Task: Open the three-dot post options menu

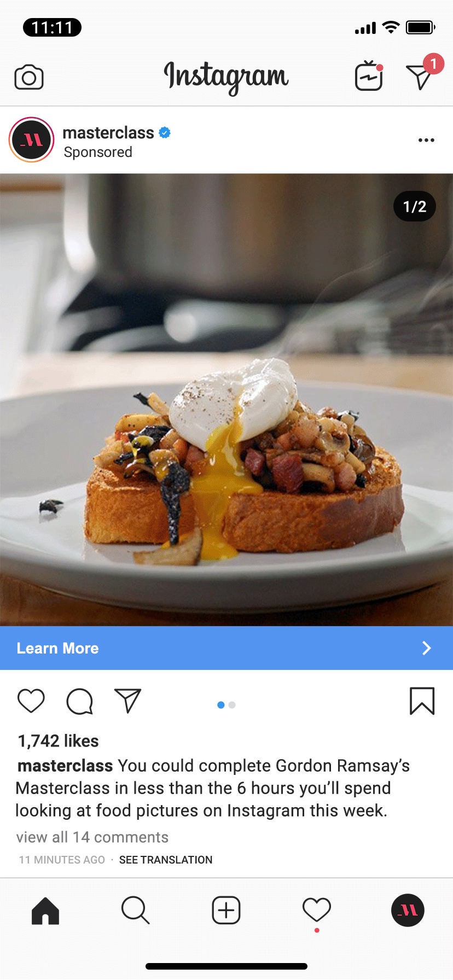Action: coord(426,141)
